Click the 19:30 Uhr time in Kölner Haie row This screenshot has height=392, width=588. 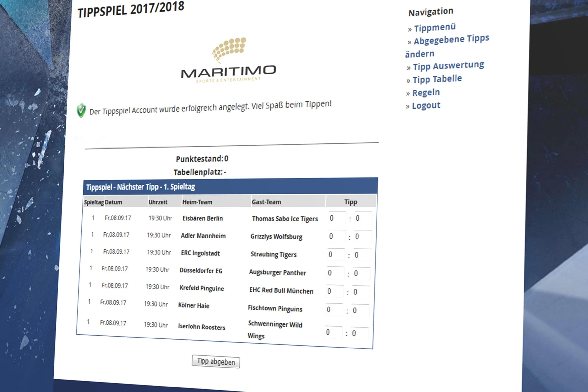coord(156,304)
